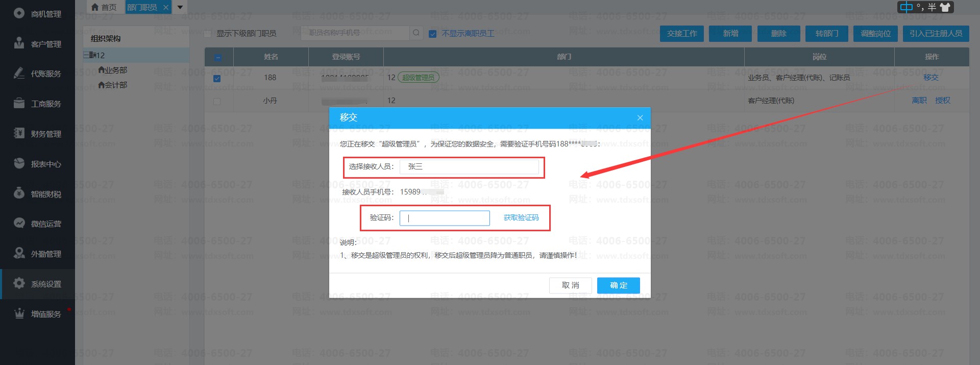Open 客户管理 in the sidebar

tap(19, 43)
